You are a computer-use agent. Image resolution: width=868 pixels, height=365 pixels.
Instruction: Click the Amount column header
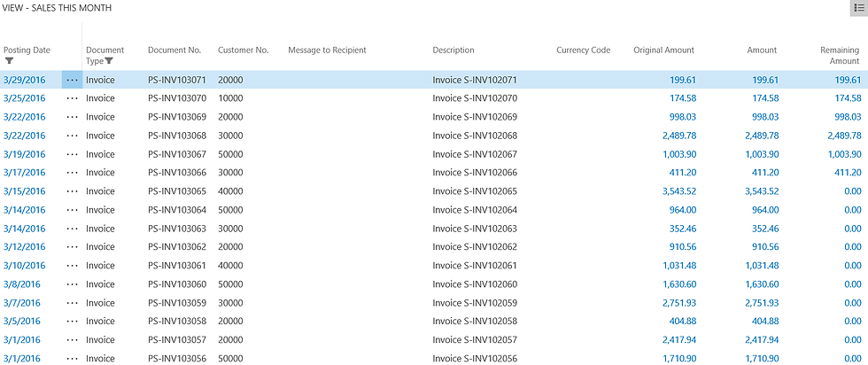click(x=762, y=50)
